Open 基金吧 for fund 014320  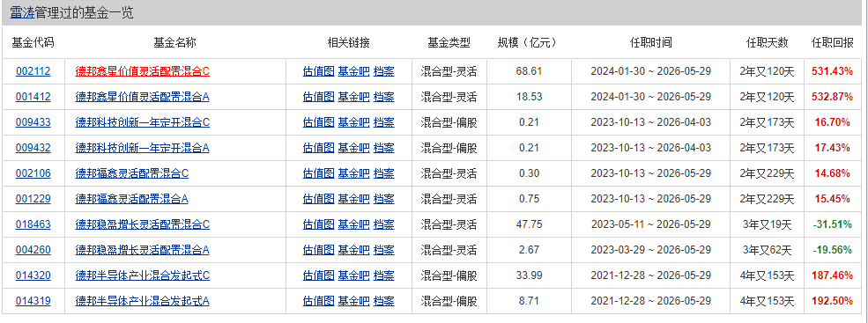coord(353,275)
